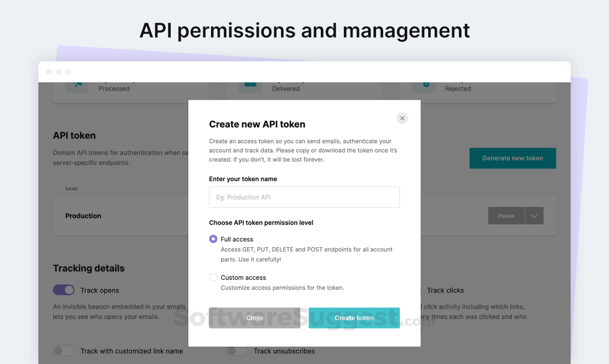Enable Track with customized link name
The height and width of the screenshot is (364, 609).
(x=64, y=351)
